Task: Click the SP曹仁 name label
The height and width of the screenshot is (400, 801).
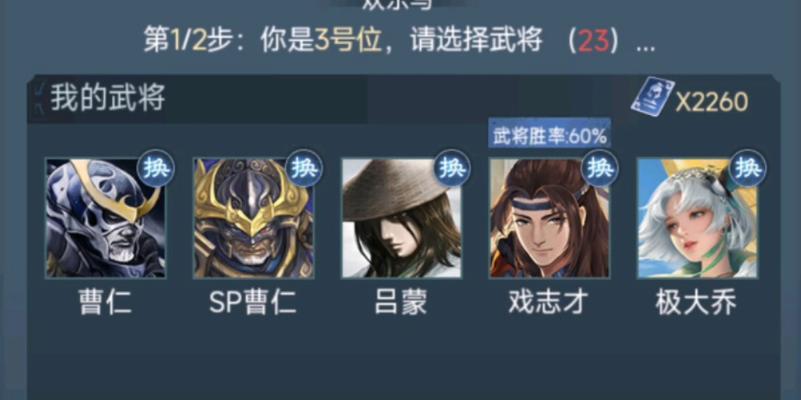Action: click(x=253, y=302)
